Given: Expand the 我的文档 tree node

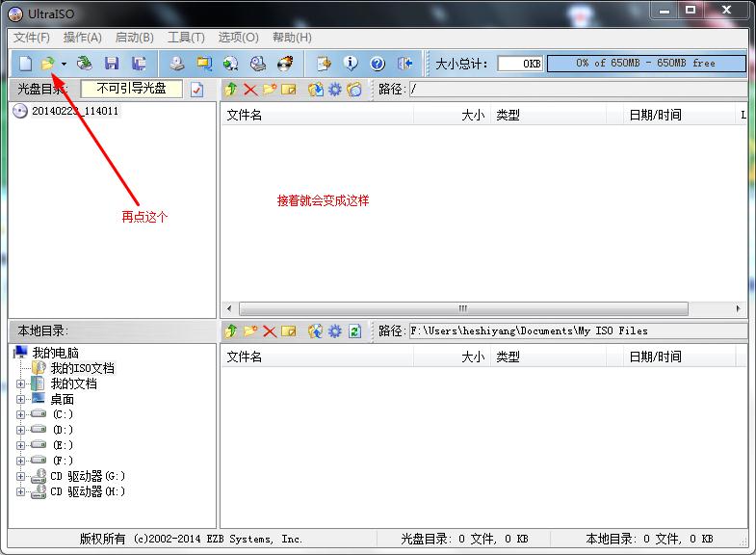Looking at the screenshot, I should point(20,384).
